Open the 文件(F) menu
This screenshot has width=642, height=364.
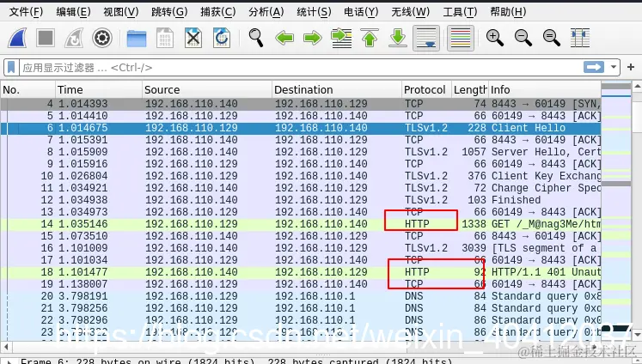click(26, 12)
